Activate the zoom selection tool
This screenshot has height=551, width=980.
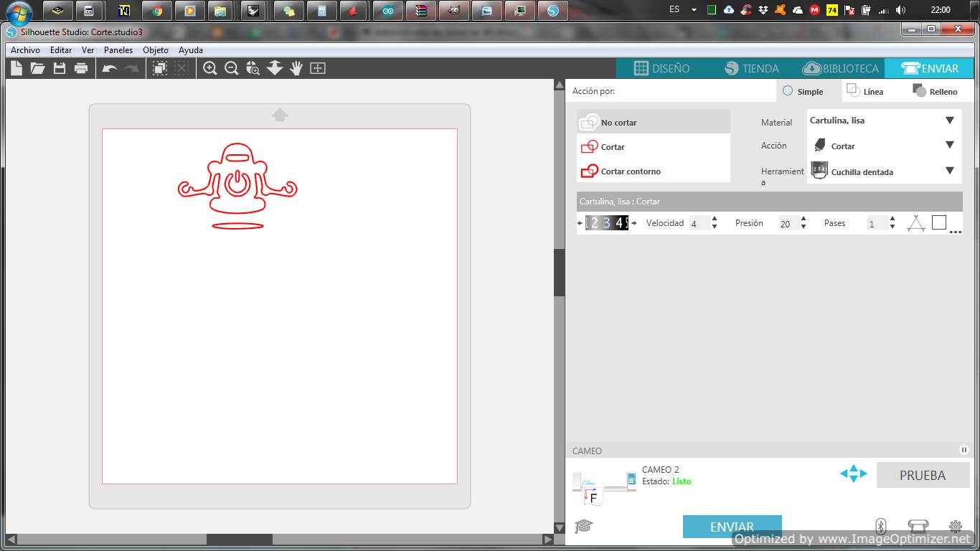click(253, 68)
